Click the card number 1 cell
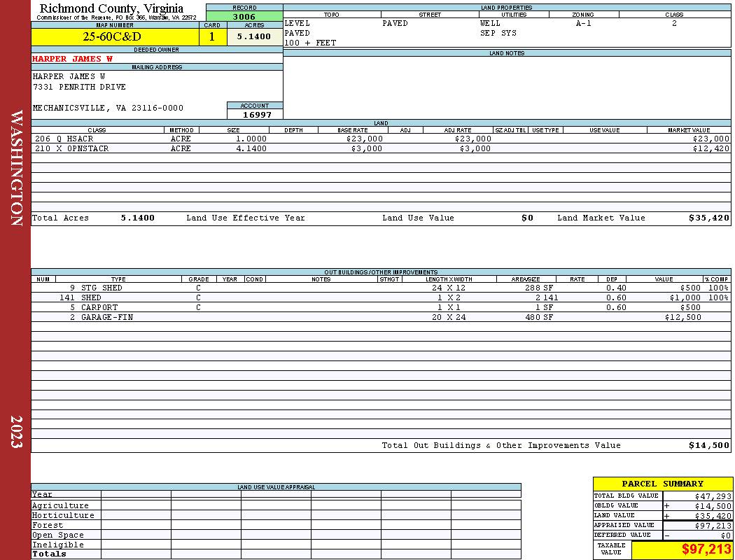Viewport: 735px width, 560px height. (x=212, y=36)
